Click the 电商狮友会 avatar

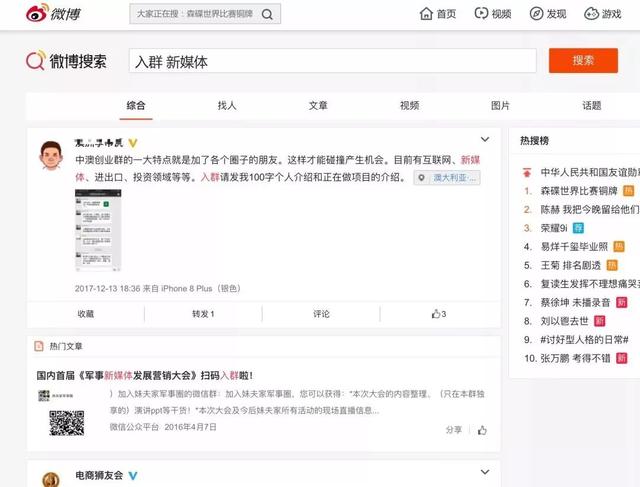click(x=51, y=479)
